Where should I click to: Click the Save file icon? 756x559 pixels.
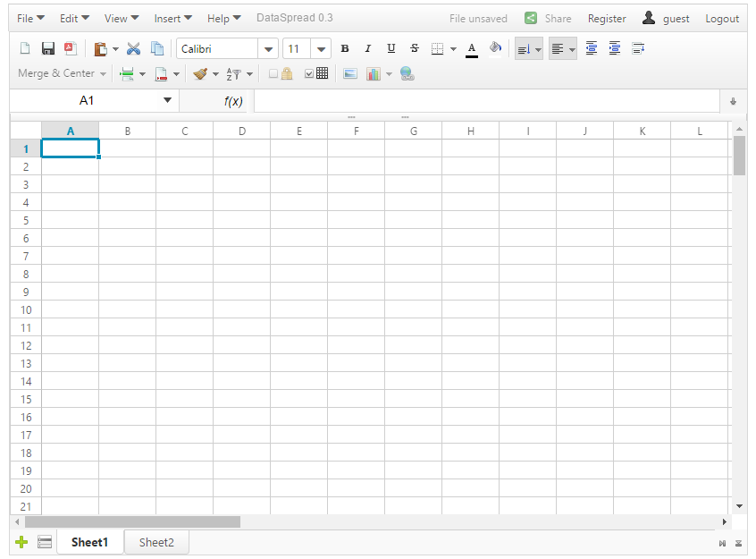[x=48, y=49]
